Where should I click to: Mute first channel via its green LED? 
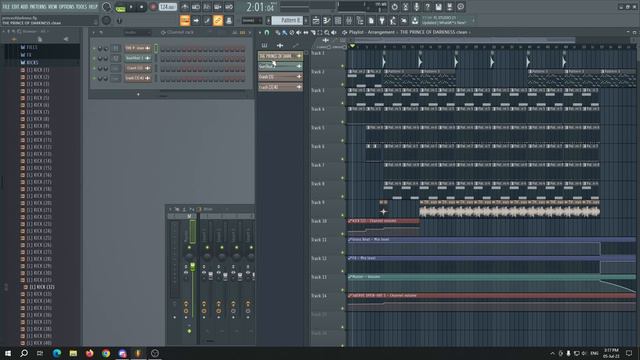(94, 48)
